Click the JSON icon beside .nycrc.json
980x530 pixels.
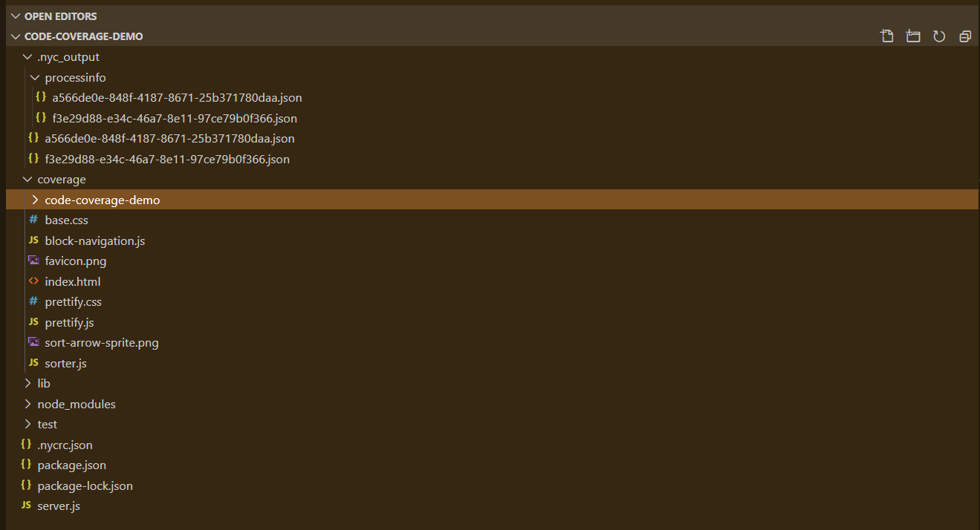click(x=26, y=445)
